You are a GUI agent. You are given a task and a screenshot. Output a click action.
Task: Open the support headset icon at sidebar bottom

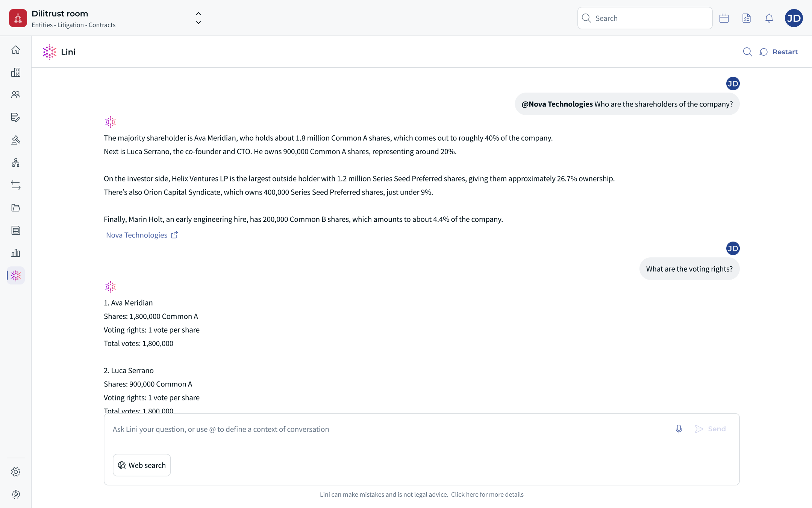tap(16, 494)
